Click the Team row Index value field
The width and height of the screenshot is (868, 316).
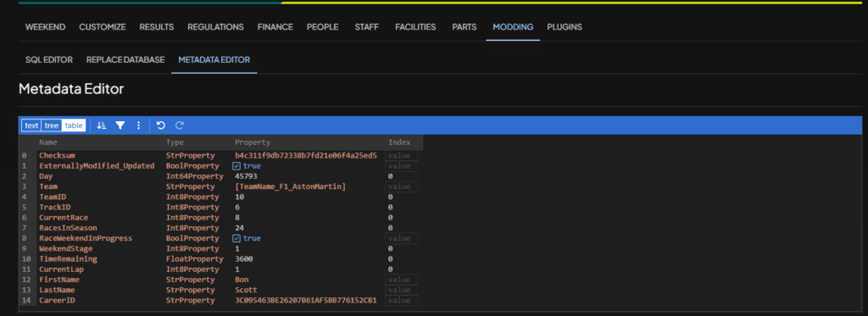(401, 187)
